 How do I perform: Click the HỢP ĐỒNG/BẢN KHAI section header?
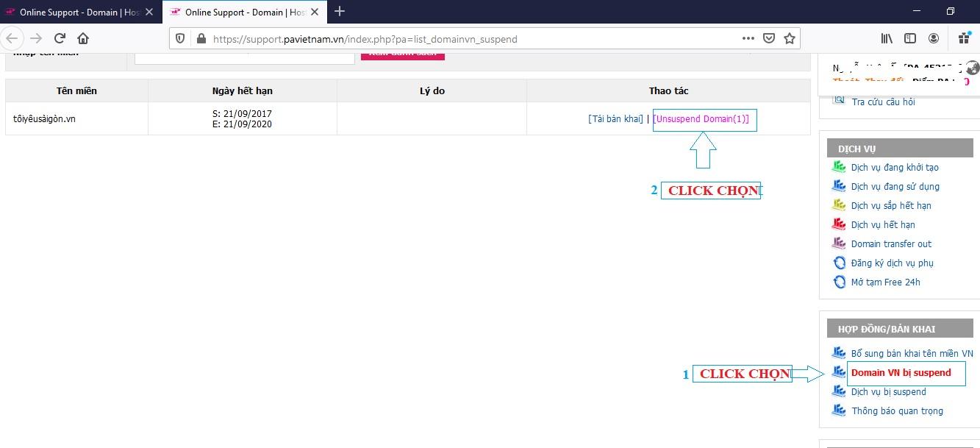click(899, 328)
